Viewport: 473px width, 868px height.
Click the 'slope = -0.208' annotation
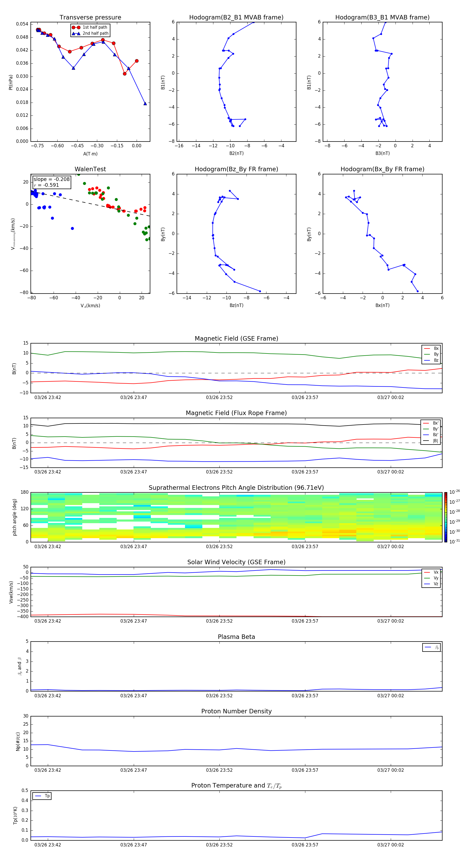[x=52, y=179]
